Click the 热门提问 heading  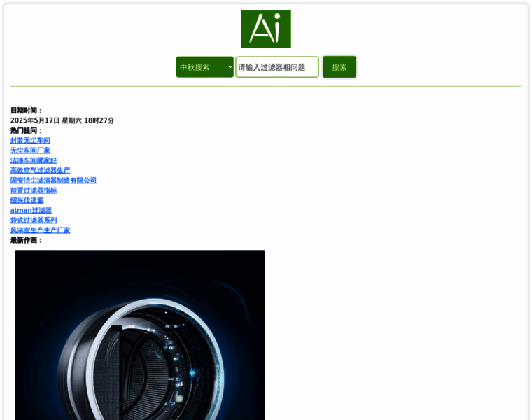pyautogui.click(x=26, y=130)
